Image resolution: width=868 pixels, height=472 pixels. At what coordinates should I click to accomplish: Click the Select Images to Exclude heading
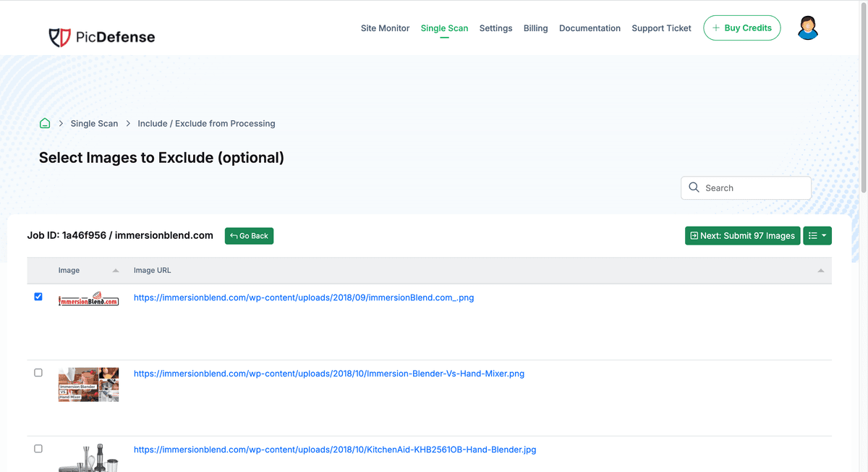[161, 157]
